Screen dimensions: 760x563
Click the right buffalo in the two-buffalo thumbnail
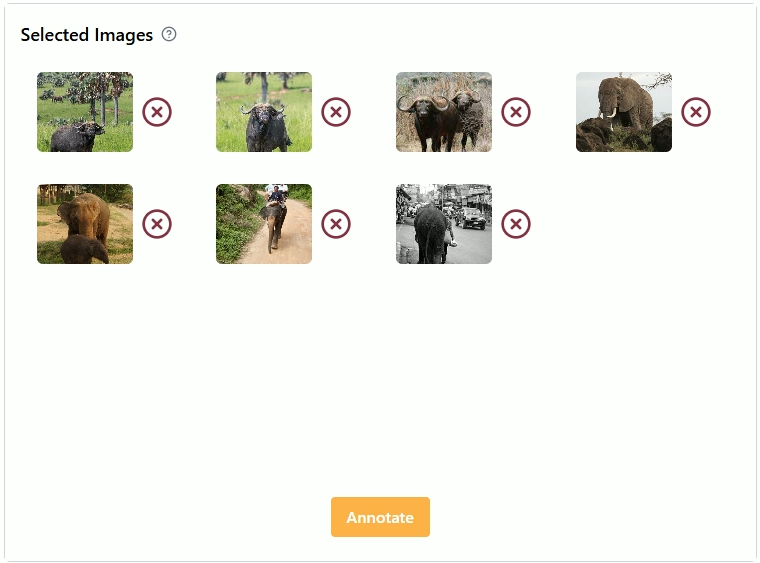468,115
